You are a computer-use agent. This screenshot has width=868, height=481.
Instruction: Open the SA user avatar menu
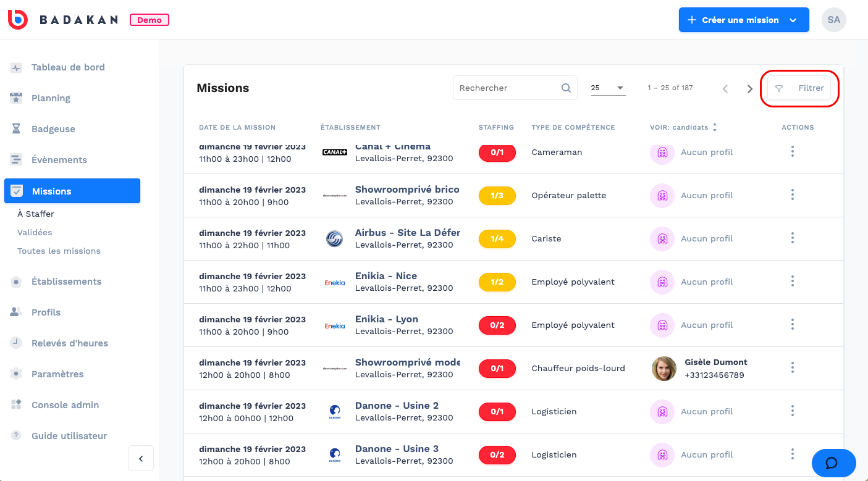coord(834,20)
